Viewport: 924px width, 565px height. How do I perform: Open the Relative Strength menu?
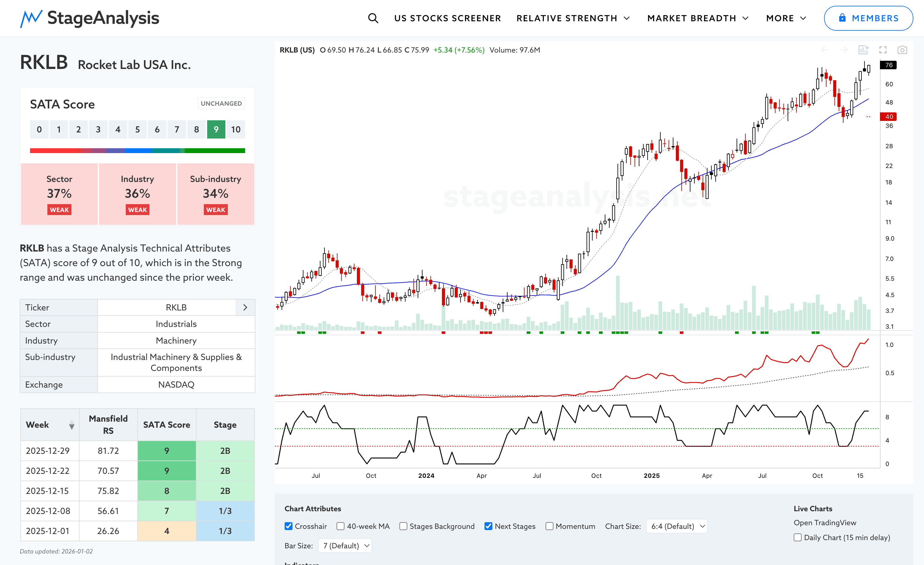(573, 18)
